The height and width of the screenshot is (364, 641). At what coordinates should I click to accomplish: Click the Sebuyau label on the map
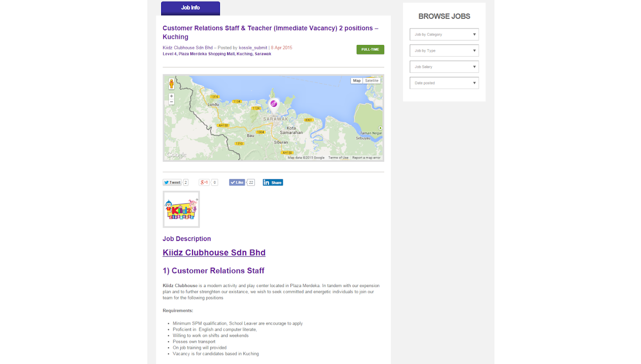(x=364, y=138)
